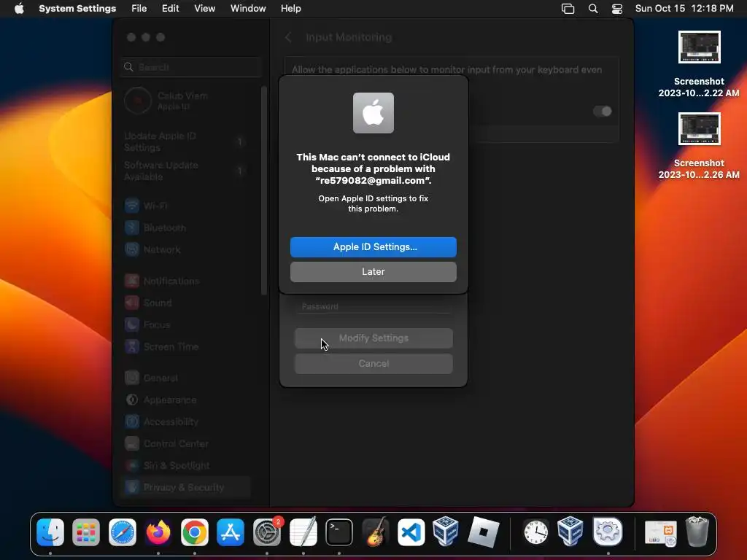Image resolution: width=747 pixels, height=560 pixels.
Task: Dismiss iCloud alert with Later
Action: pyautogui.click(x=373, y=272)
